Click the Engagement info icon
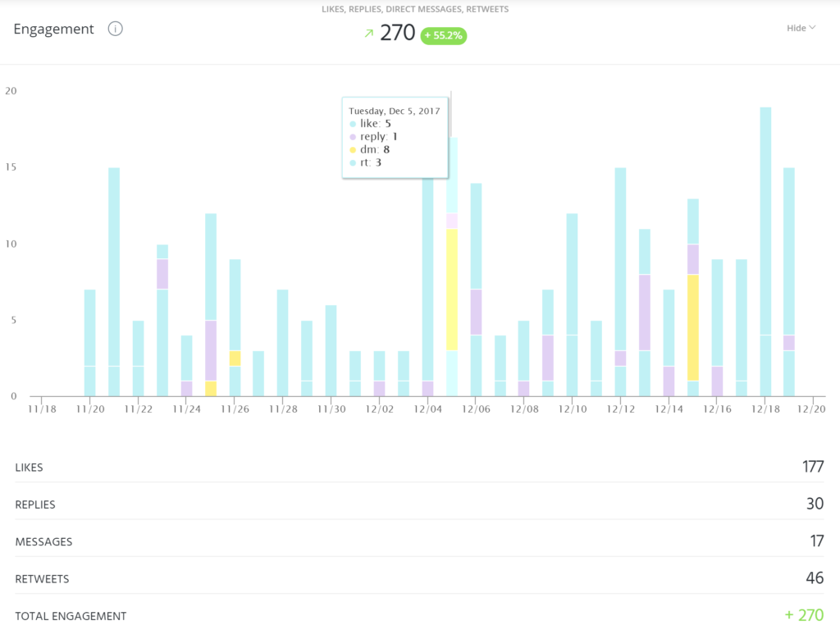 pyautogui.click(x=115, y=29)
